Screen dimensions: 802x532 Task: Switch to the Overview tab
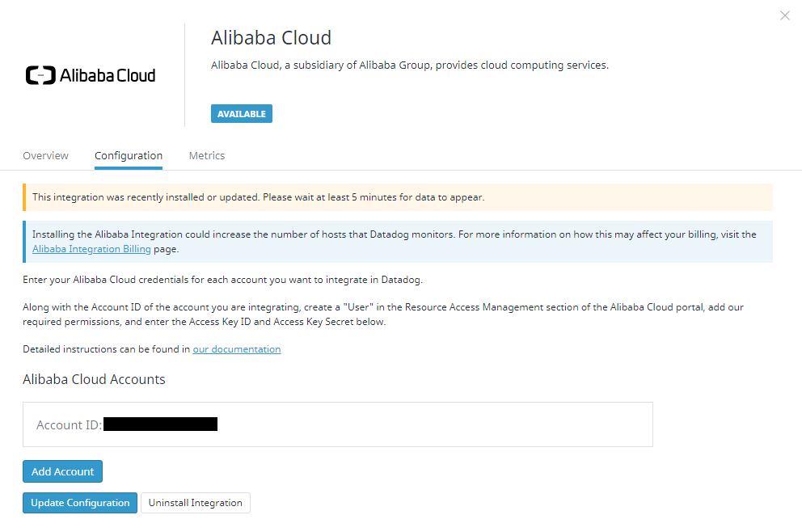pos(45,155)
